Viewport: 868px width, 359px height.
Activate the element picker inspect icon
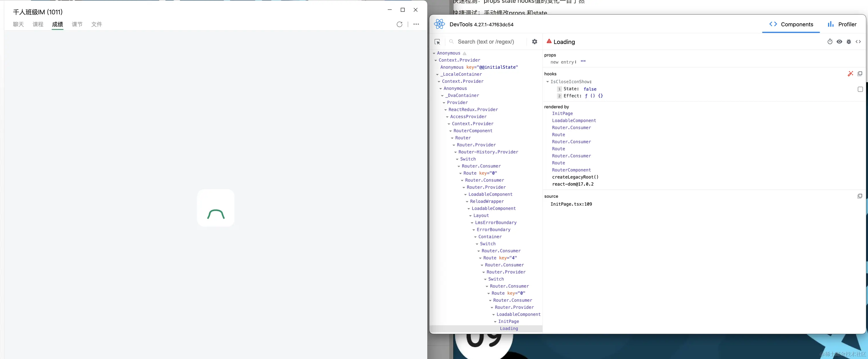pyautogui.click(x=437, y=42)
